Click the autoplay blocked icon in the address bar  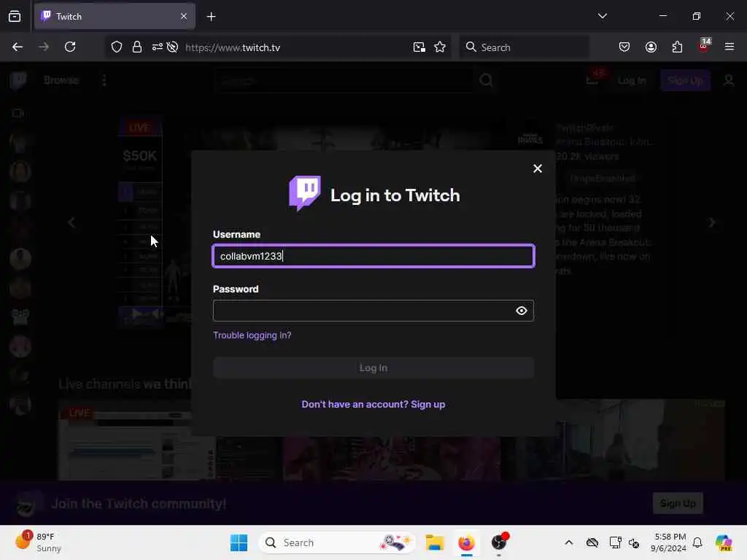click(x=173, y=47)
